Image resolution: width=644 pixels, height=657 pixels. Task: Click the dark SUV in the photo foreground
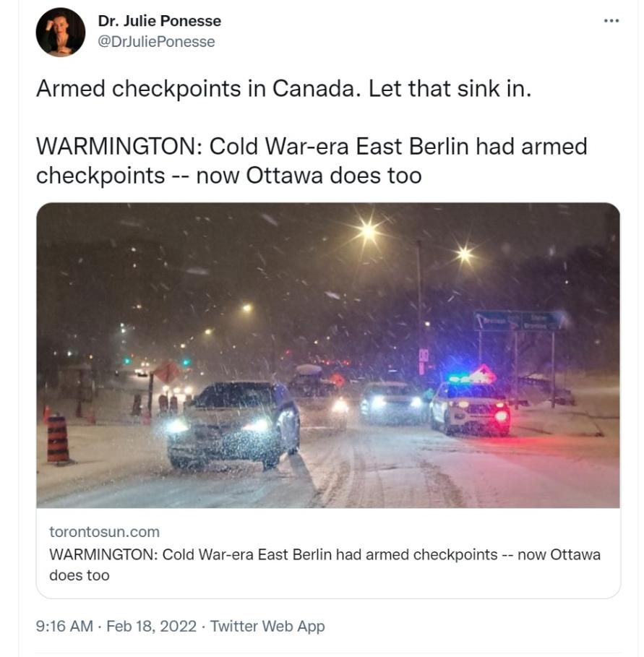tap(233, 424)
